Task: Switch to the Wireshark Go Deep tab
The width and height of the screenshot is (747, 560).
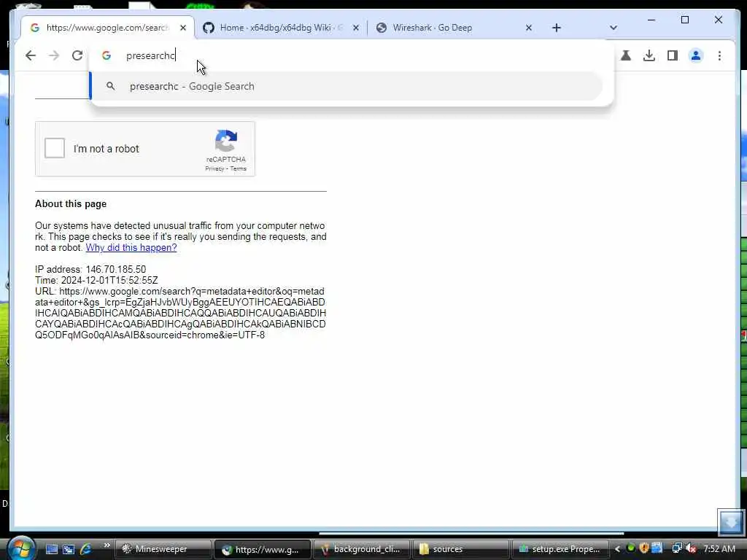Action: tap(452, 28)
